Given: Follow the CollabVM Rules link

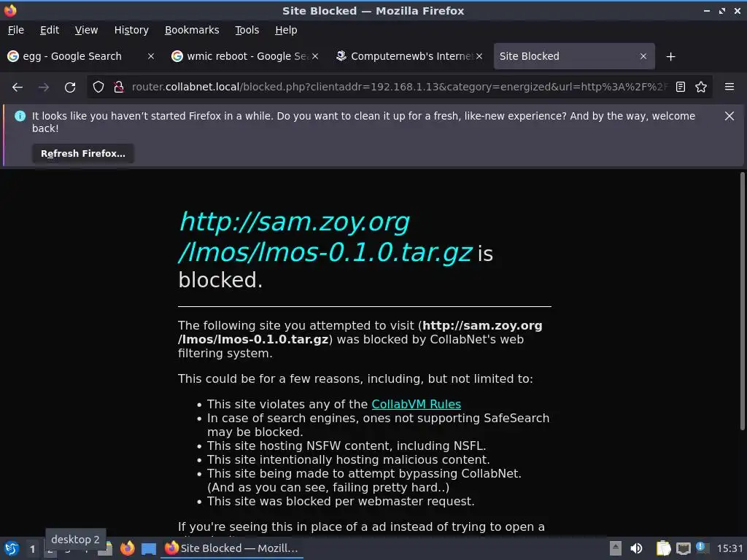Looking at the screenshot, I should pos(416,404).
